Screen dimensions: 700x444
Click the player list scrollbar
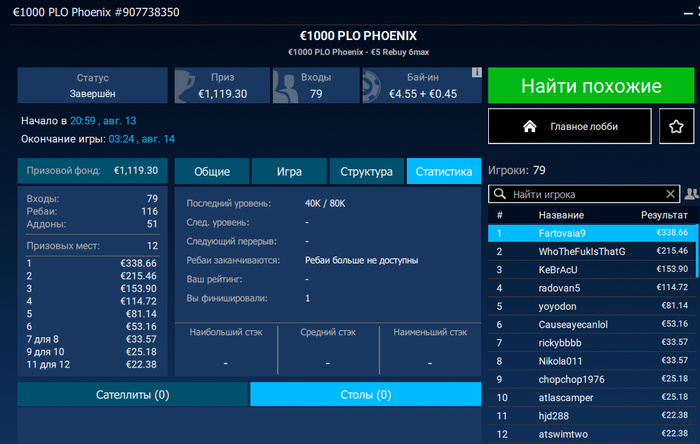coord(697,252)
